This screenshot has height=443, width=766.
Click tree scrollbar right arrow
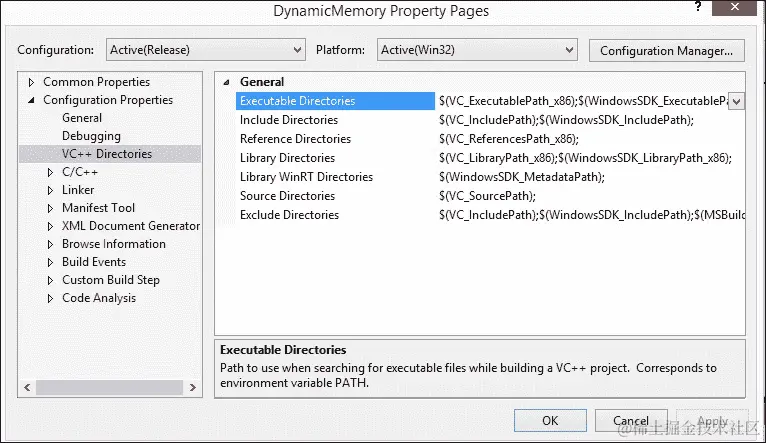pos(192,388)
